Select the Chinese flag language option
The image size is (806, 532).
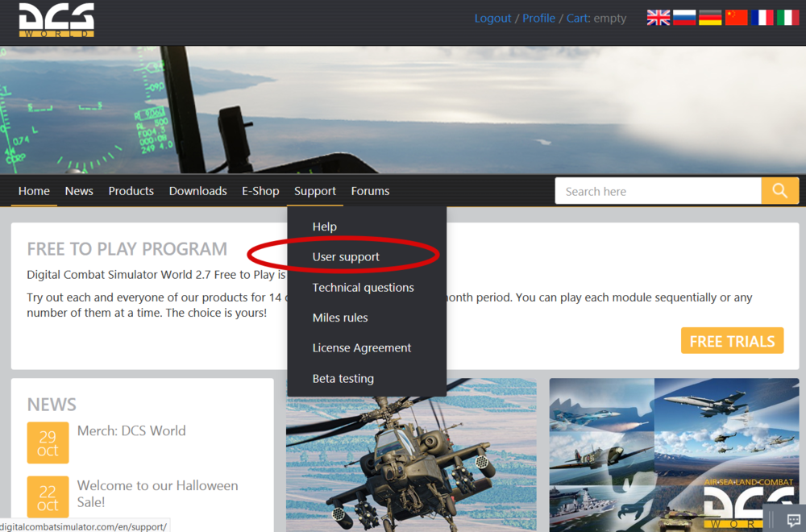click(736, 18)
